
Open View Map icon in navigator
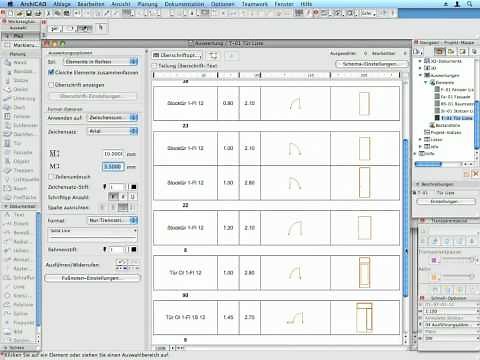click(451, 52)
